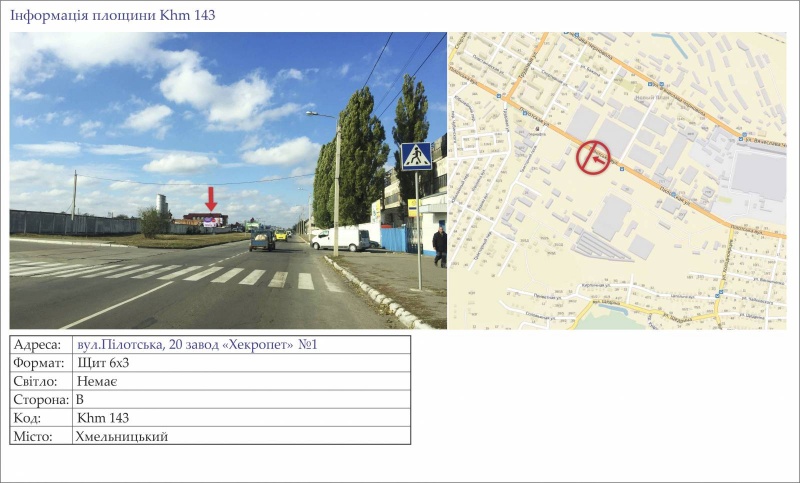The height and width of the screenshot is (483, 800).
Task: Select the Немає lighting value cell
Action: point(241,382)
